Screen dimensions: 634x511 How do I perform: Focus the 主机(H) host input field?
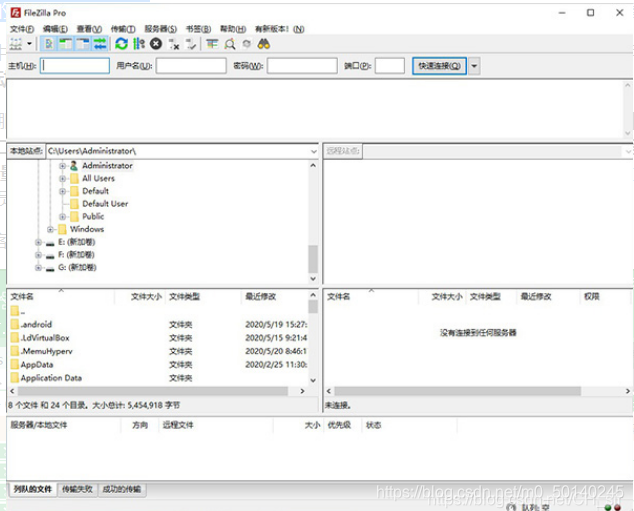[x=75, y=65]
